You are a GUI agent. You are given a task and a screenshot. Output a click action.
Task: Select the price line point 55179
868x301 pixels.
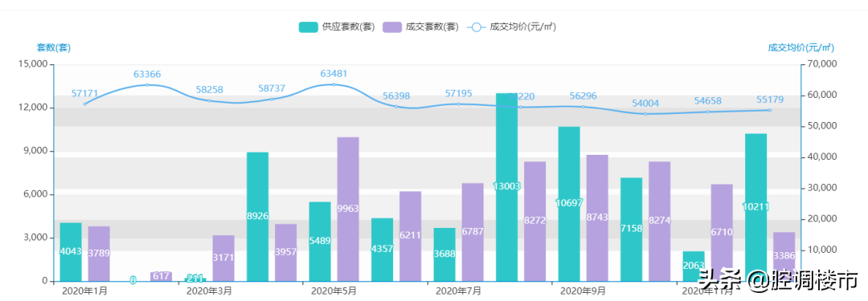tap(769, 110)
